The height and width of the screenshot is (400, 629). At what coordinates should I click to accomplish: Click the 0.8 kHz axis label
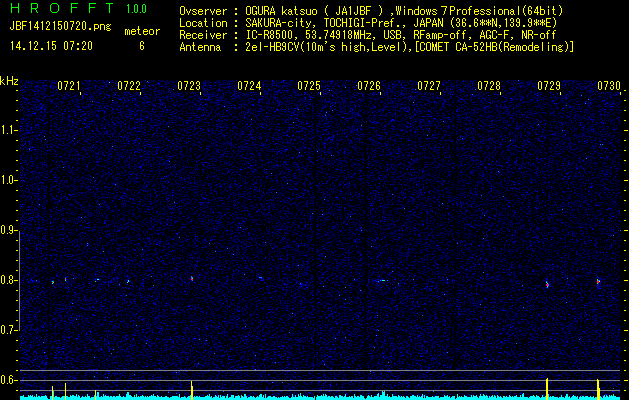pos(8,280)
